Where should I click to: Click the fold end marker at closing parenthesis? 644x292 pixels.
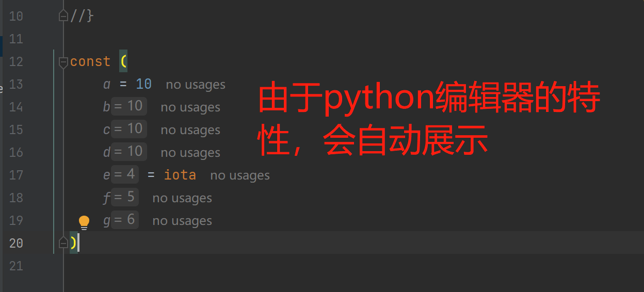[x=63, y=242]
